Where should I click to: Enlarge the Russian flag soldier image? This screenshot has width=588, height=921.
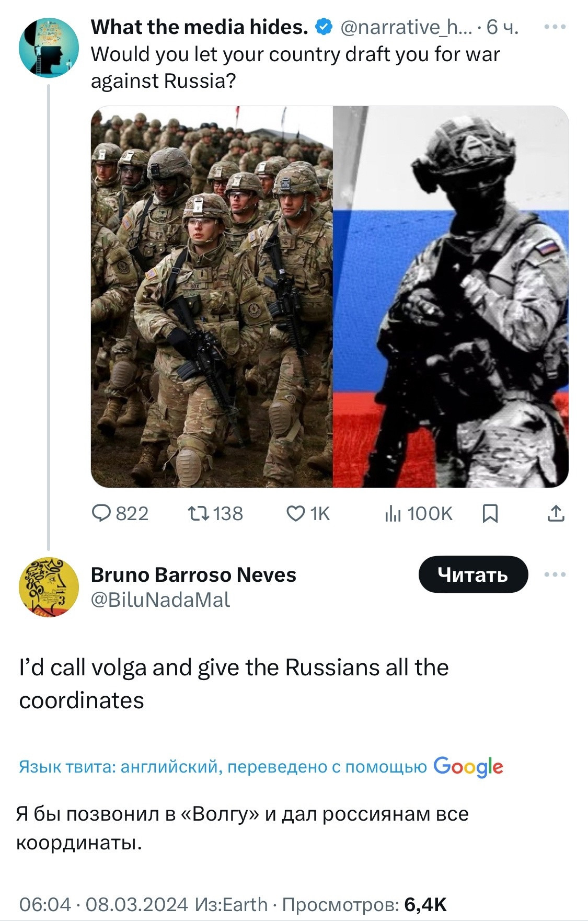451,296
